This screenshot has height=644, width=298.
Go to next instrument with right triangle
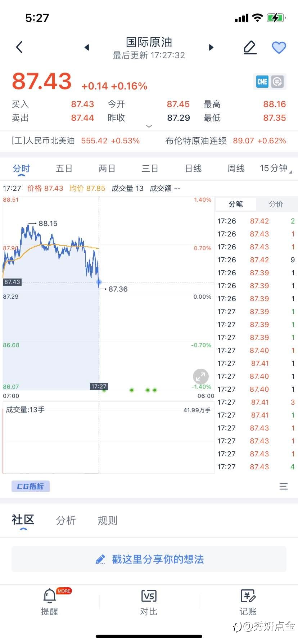[x=211, y=47]
